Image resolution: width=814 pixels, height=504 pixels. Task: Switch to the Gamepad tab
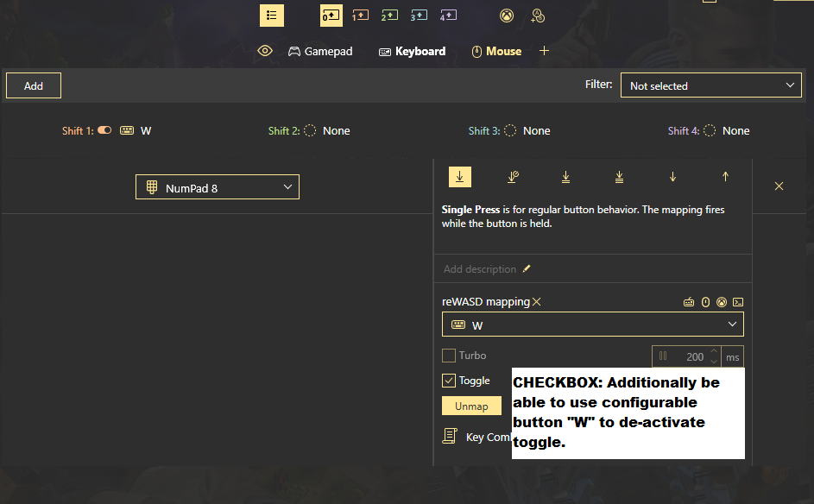click(x=320, y=52)
